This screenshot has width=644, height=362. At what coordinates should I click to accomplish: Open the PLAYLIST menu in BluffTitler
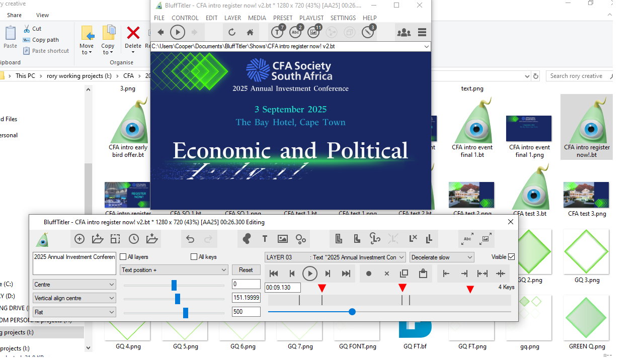[311, 18]
